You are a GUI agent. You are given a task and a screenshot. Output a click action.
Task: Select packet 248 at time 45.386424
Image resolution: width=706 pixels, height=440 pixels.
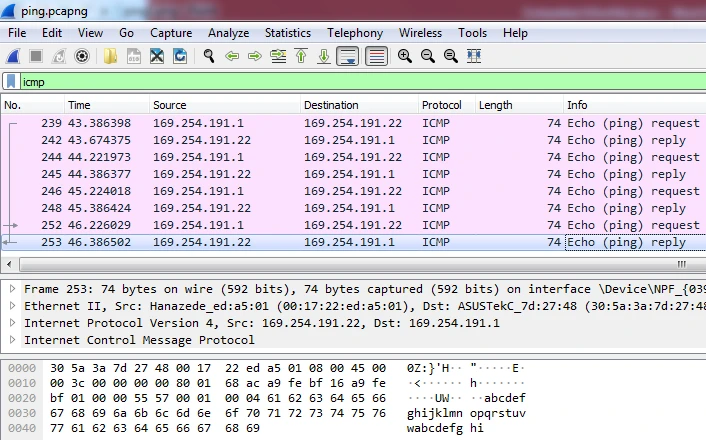(353, 208)
